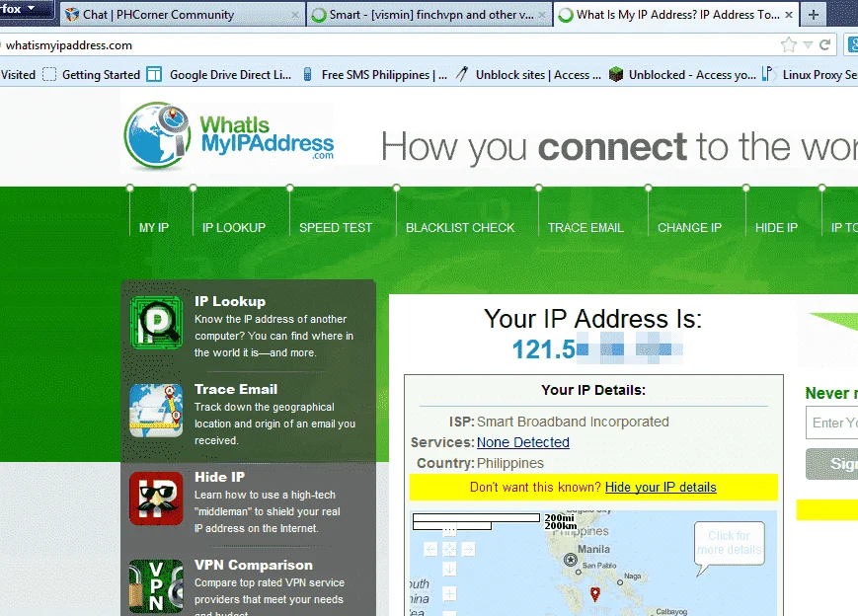Pan the map up with arrow button
This screenshot has height=616, width=858.
[449, 531]
